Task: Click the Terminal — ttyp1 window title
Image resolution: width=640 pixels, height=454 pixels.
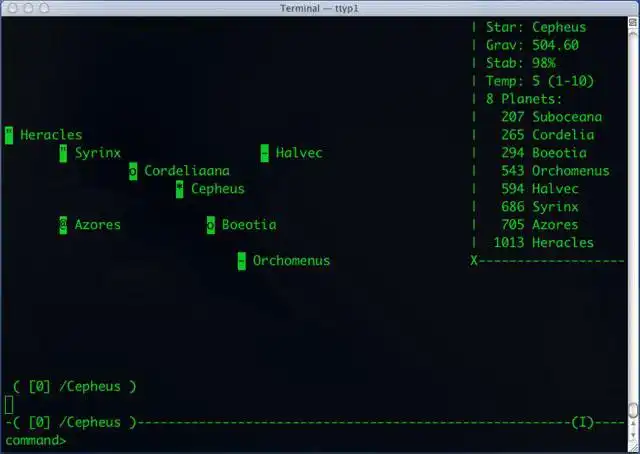Action: 320,8
